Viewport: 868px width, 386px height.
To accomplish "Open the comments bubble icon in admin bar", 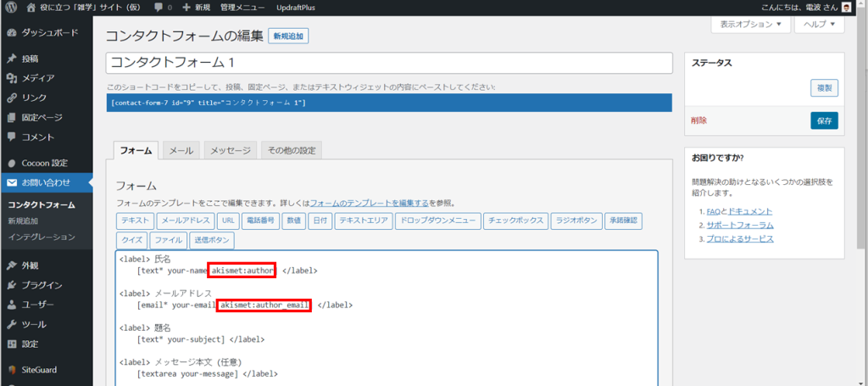I will tap(159, 8).
